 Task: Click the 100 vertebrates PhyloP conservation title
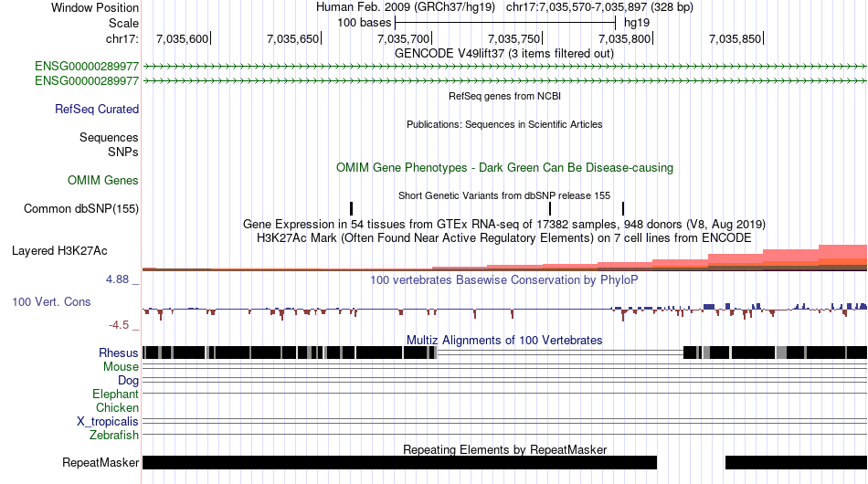504,279
